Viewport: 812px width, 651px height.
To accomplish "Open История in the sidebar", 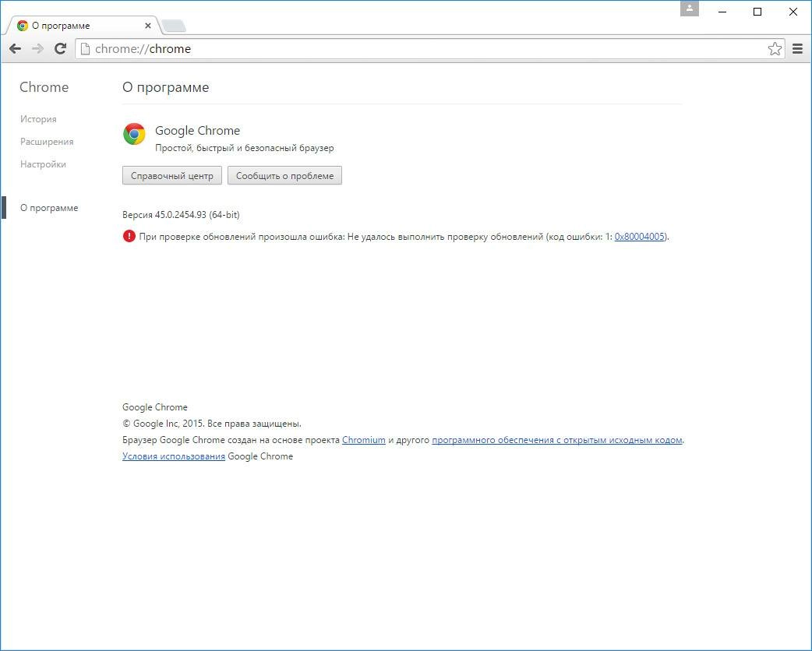I will point(38,119).
